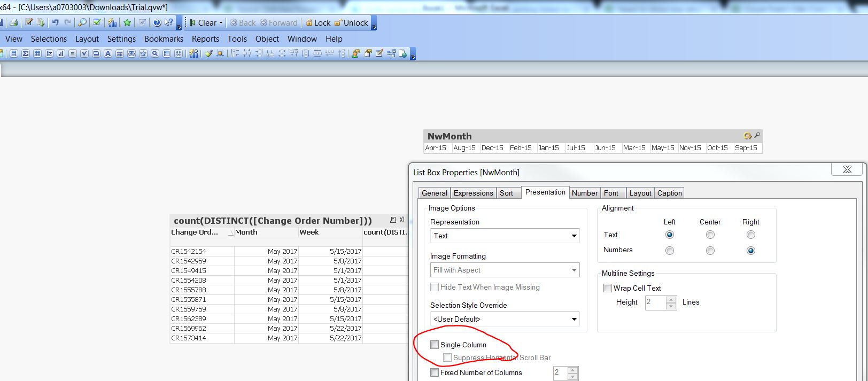868x381 pixels.
Task: Open the Tools menu
Action: [237, 39]
